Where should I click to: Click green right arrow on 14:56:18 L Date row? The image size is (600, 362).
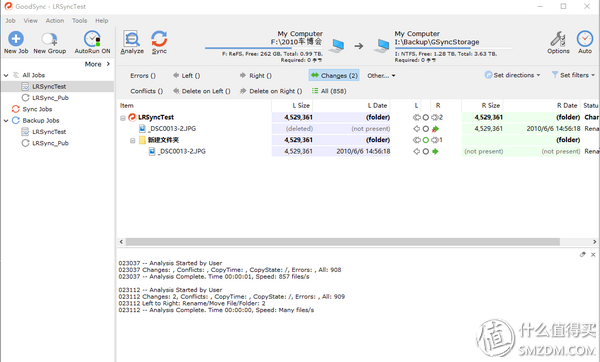(435, 152)
